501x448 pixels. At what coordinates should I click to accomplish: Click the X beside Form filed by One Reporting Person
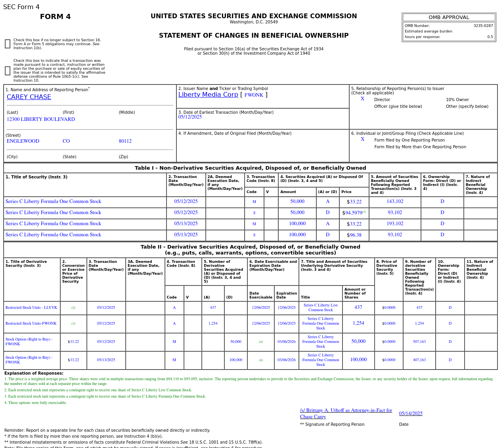point(362,140)
